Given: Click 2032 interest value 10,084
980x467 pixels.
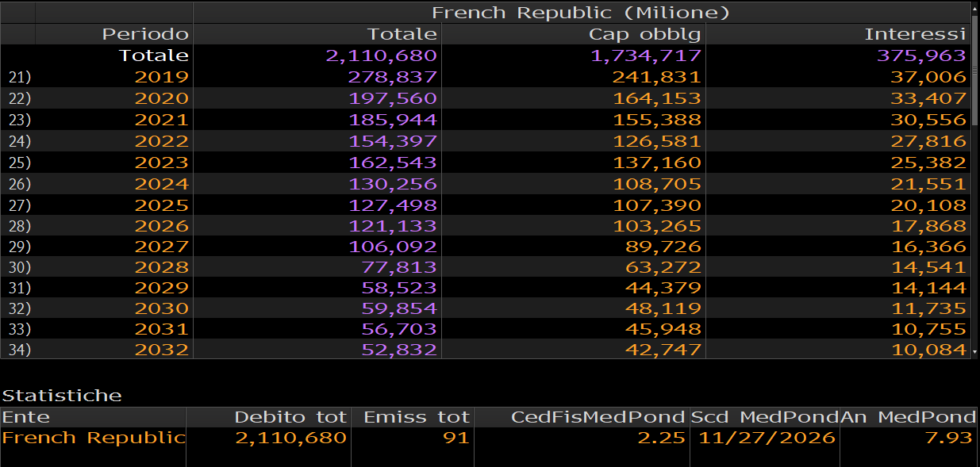Looking at the screenshot, I should click(927, 350).
